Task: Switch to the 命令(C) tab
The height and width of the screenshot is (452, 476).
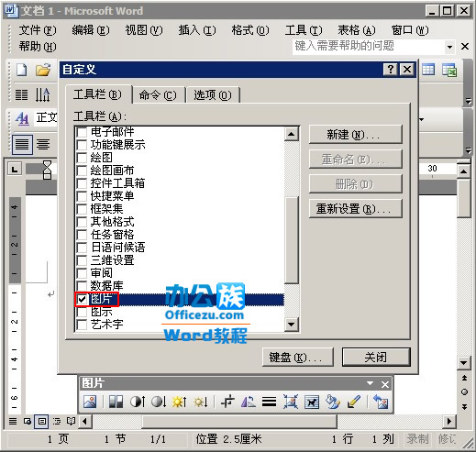Action: coord(158,95)
